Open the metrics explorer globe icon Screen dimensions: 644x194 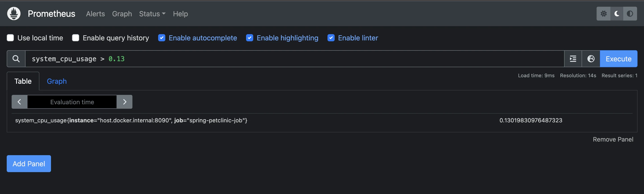591,59
